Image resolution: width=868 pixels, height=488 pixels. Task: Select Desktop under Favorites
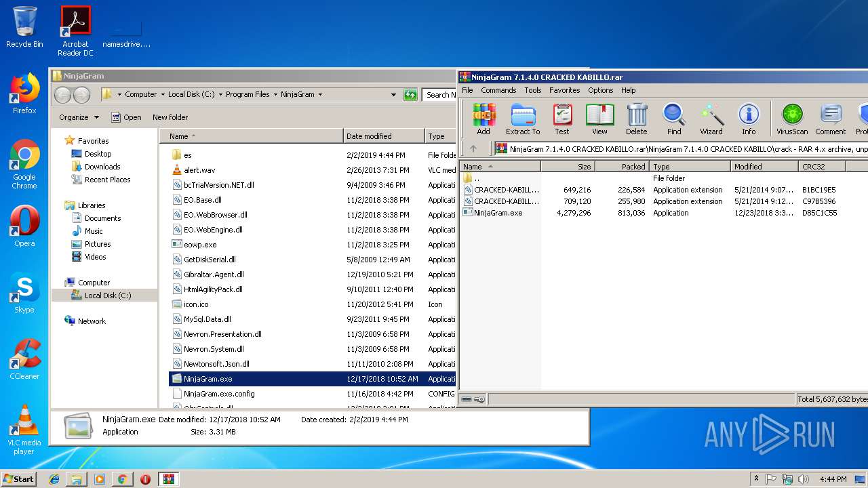[x=98, y=154]
